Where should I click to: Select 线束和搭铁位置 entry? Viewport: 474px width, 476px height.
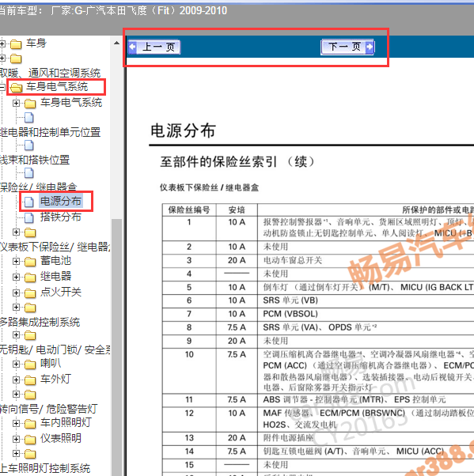[x=35, y=160]
